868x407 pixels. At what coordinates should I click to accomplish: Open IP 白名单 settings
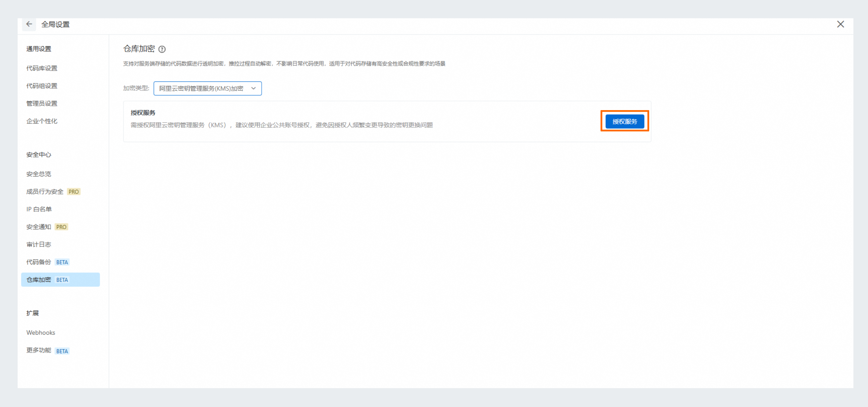tap(39, 209)
